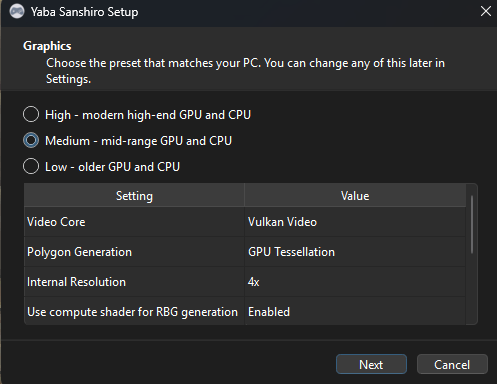Click the Yaba Sanshiro app icon
The width and height of the screenshot is (497, 384).
pyautogui.click(x=17, y=12)
